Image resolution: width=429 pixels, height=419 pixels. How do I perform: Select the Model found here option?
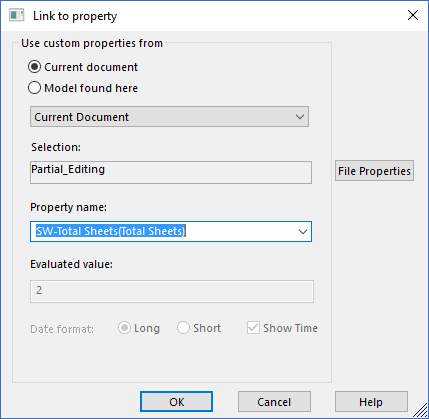35,88
